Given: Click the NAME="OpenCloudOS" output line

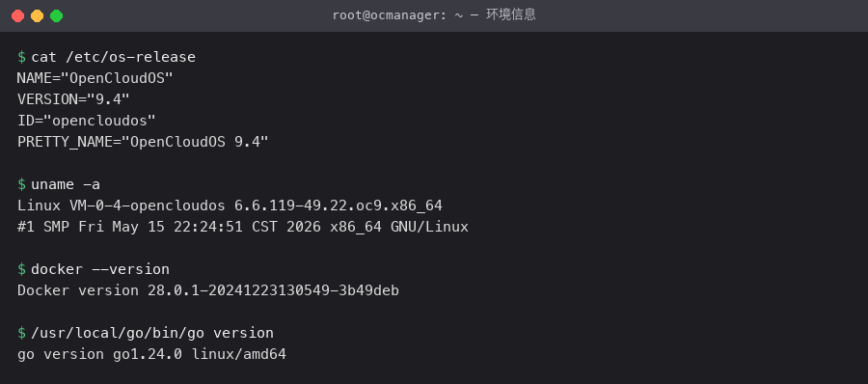Looking at the screenshot, I should click(x=95, y=78).
